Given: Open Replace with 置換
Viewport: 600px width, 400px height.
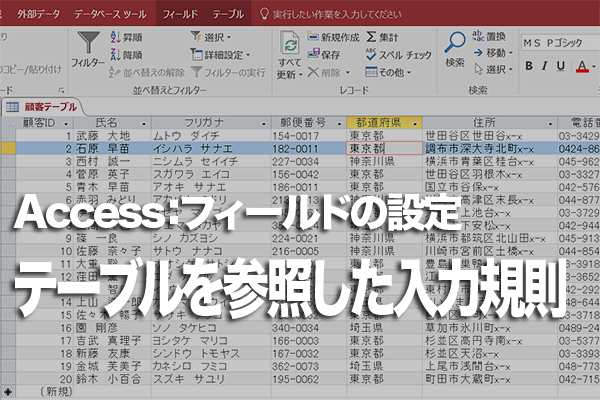Looking at the screenshot, I should (489, 36).
